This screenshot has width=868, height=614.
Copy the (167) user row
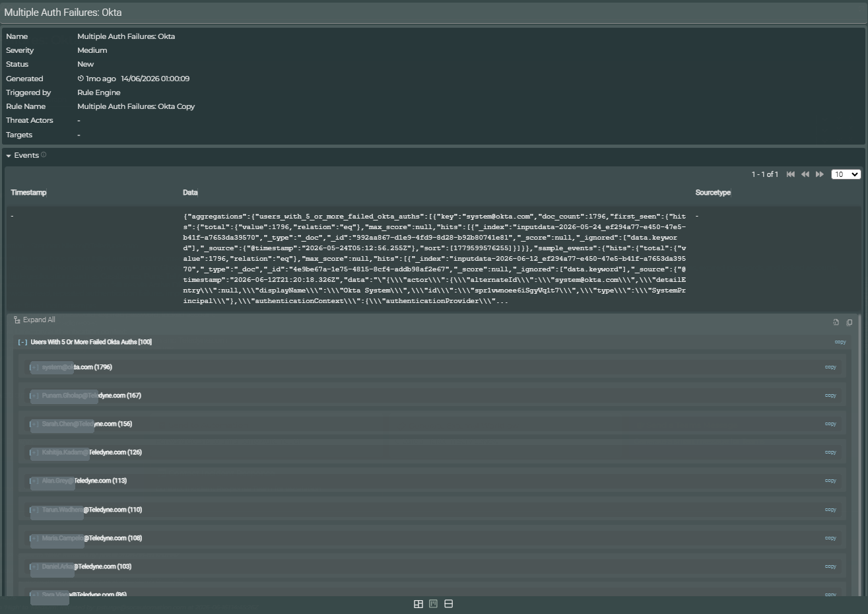point(830,395)
